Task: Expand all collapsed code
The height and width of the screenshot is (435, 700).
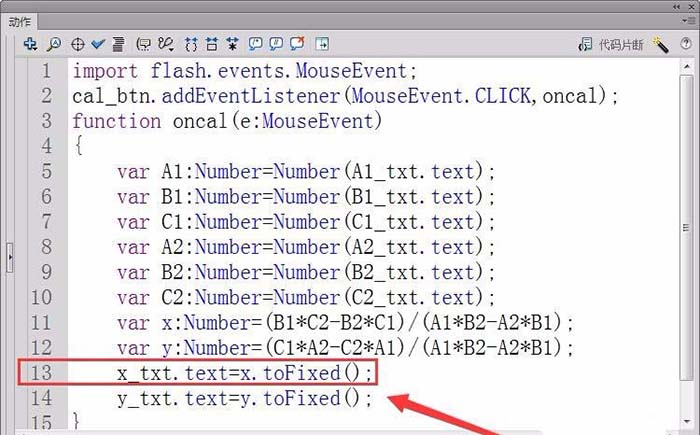Action: tap(232, 44)
